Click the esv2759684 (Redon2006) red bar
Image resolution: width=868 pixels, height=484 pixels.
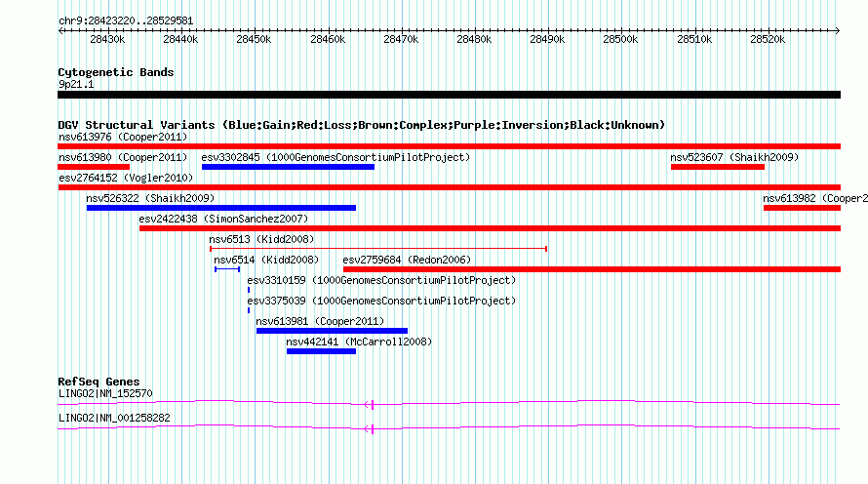pyautogui.click(x=592, y=269)
